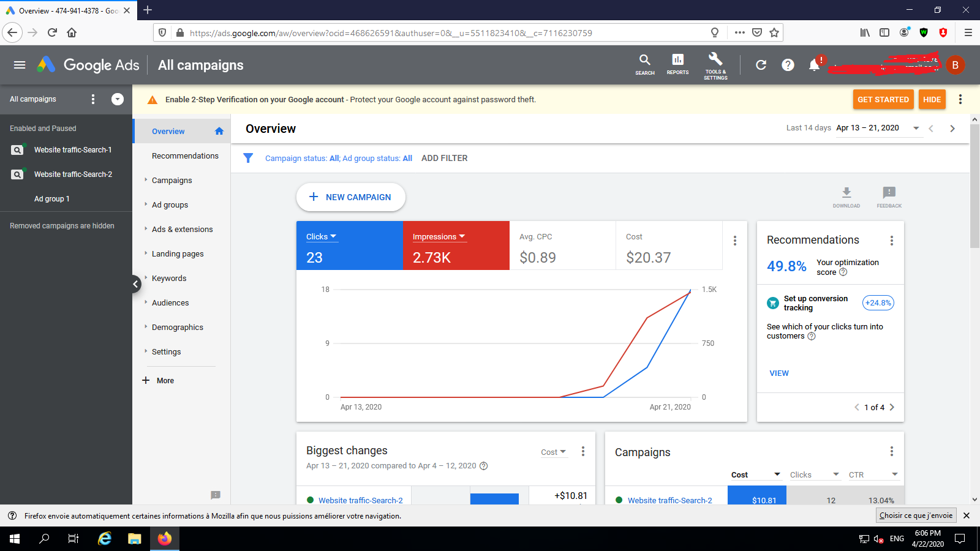Open three-dot menu next to HIDE button

click(x=960, y=99)
